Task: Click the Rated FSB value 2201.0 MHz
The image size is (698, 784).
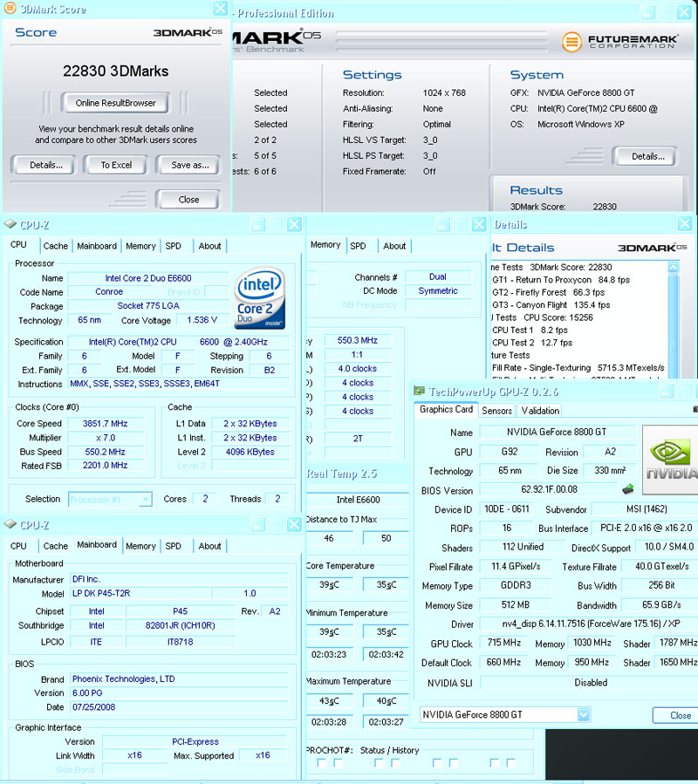Action: point(105,466)
